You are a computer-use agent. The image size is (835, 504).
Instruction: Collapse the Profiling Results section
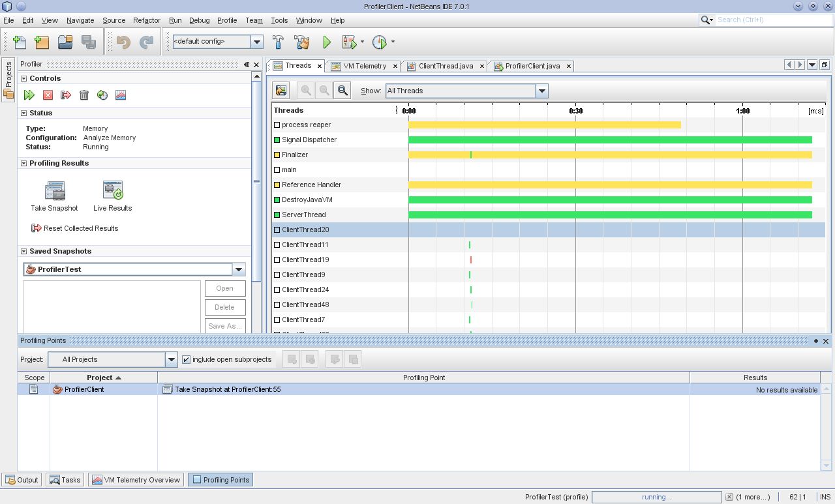[24, 163]
